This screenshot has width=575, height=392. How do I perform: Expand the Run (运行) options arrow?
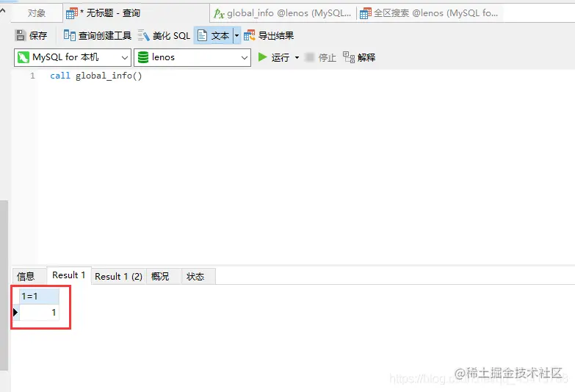[x=297, y=57]
